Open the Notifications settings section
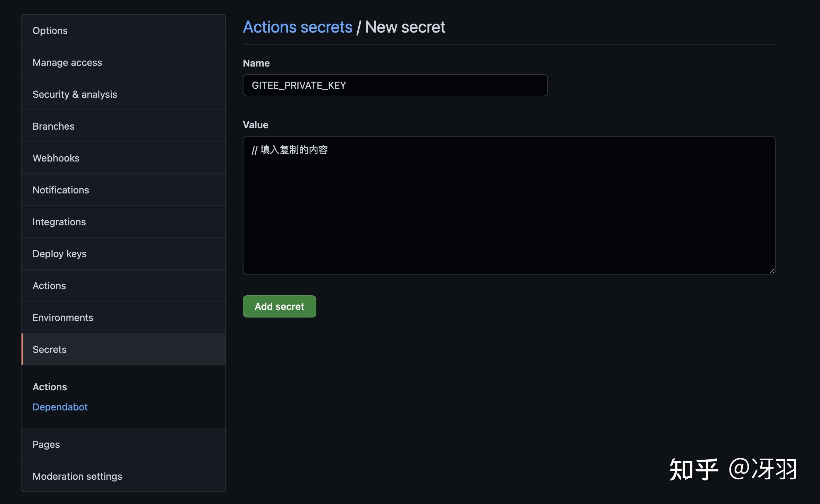 (x=61, y=190)
